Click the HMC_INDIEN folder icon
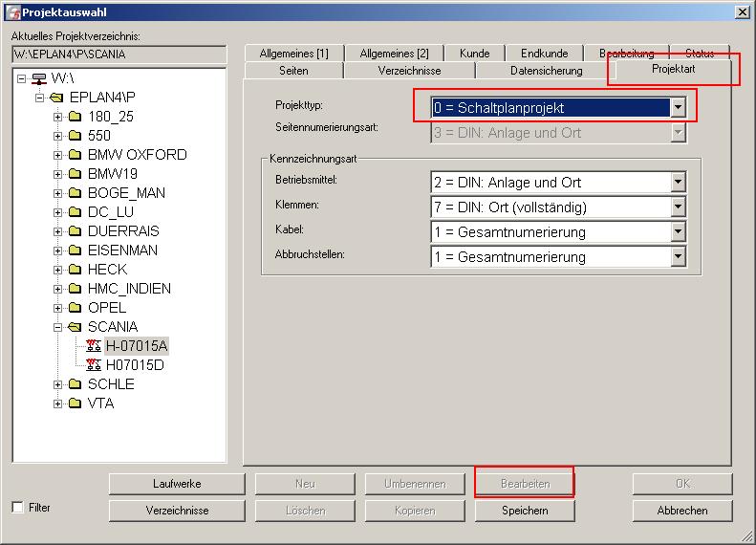The width and height of the screenshot is (756, 545). 75,289
